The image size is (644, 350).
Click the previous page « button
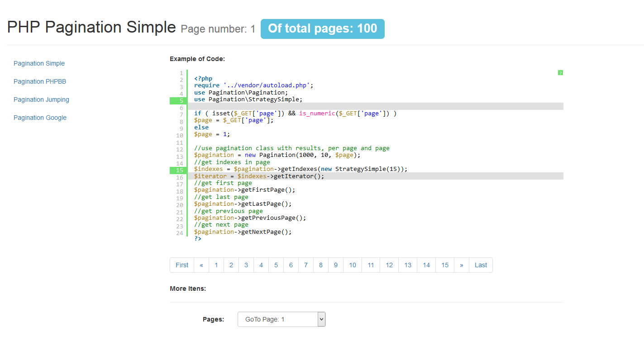point(201,265)
